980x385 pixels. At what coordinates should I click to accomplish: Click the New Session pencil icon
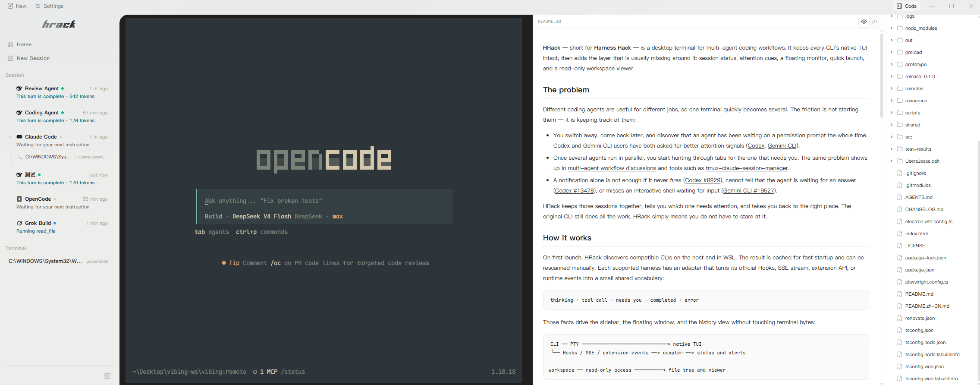click(10, 58)
